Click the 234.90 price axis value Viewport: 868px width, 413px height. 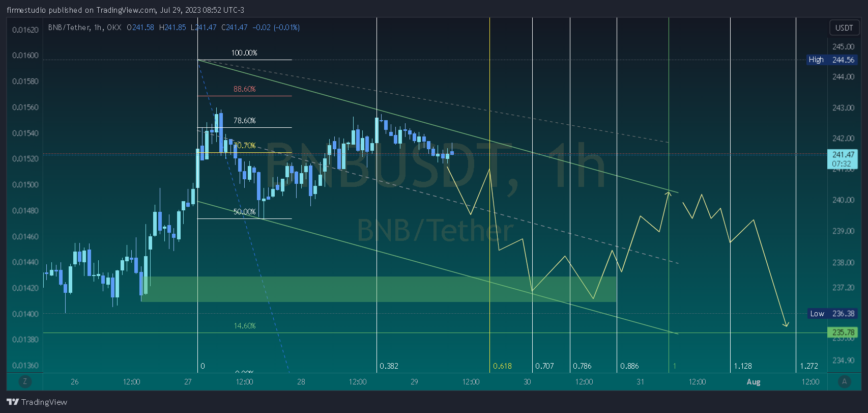(843, 360)
